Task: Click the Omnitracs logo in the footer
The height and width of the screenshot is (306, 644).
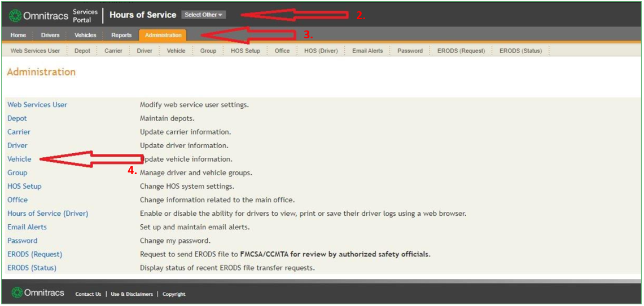Action: pyautogui.click(x=38, y=293)
